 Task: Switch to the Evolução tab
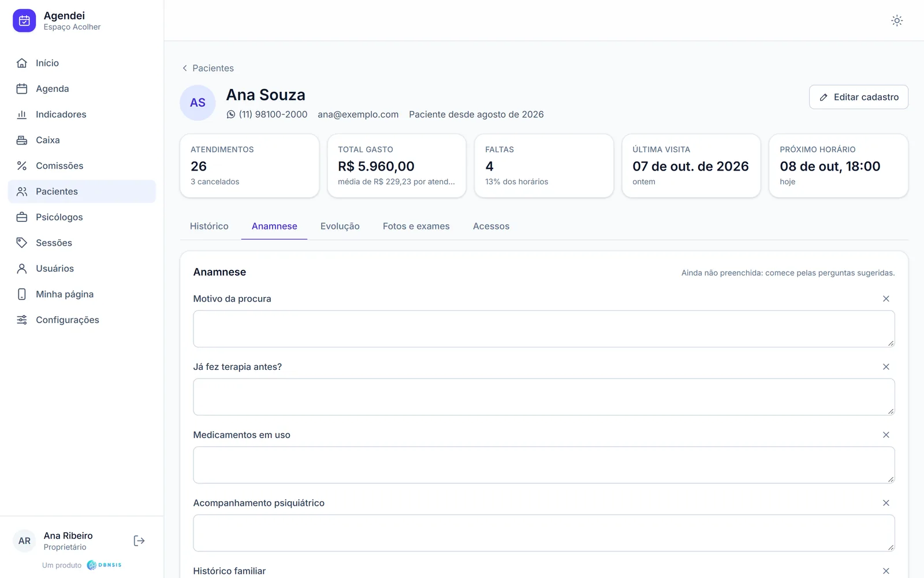[x=340, y=226]
